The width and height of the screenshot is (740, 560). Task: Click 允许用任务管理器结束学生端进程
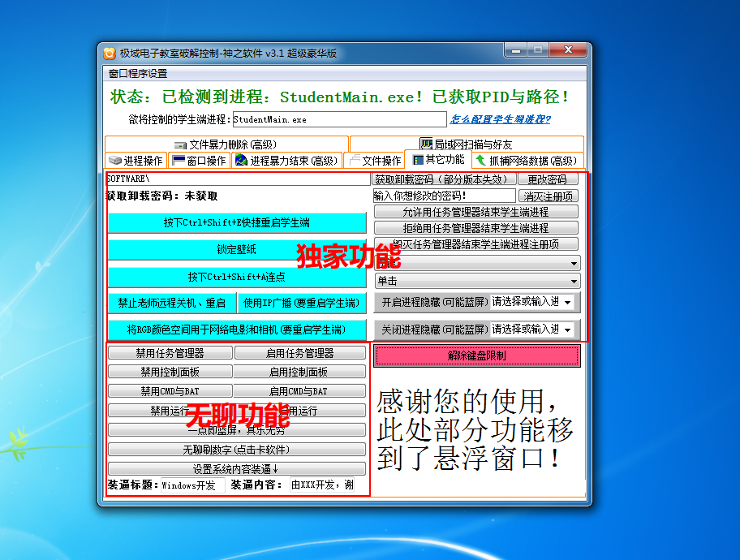tap(475, 212)
